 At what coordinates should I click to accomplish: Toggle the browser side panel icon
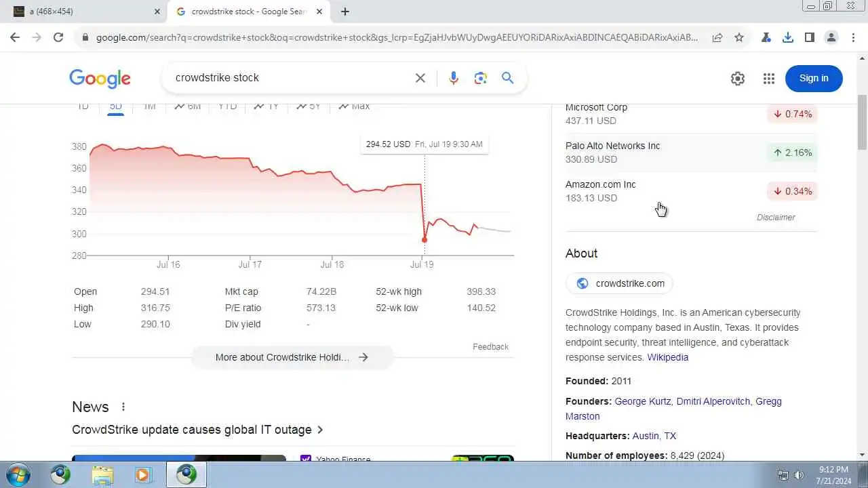(x=810, y=38)
